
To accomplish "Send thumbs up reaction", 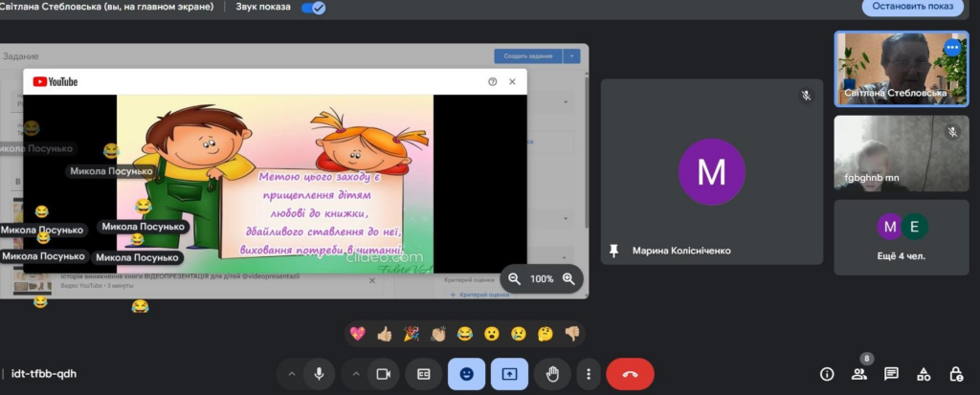I will [x=385, y=334].
